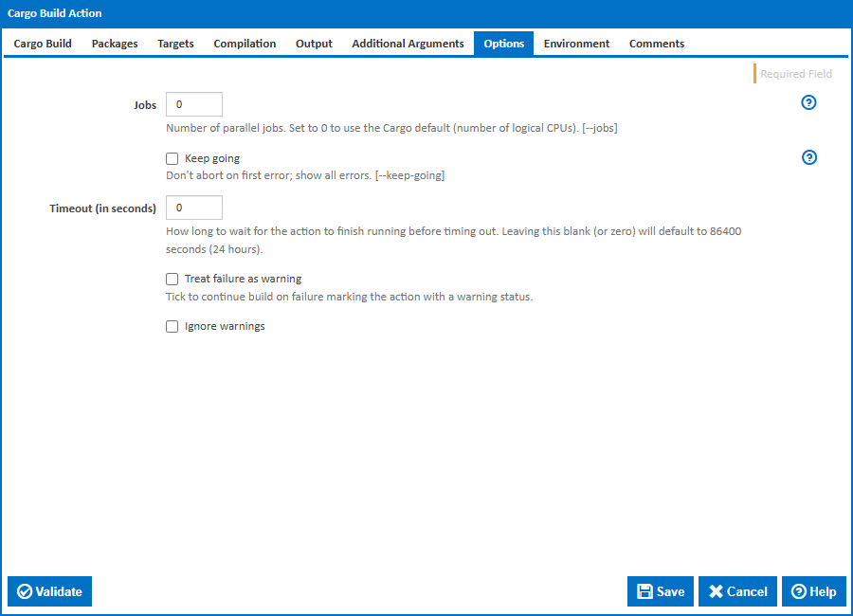Click inside the Jobs input field

[x=193, y=103]
